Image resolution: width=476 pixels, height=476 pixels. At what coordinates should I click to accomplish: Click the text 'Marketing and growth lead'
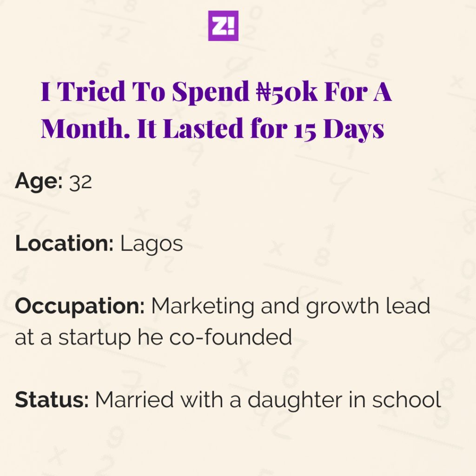(291, 307)
